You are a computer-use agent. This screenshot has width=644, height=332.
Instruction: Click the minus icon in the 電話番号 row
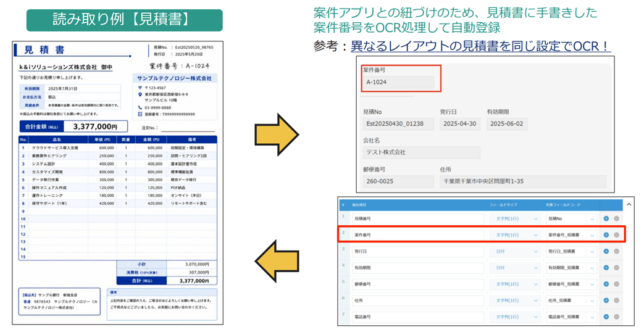coord(616,317)
